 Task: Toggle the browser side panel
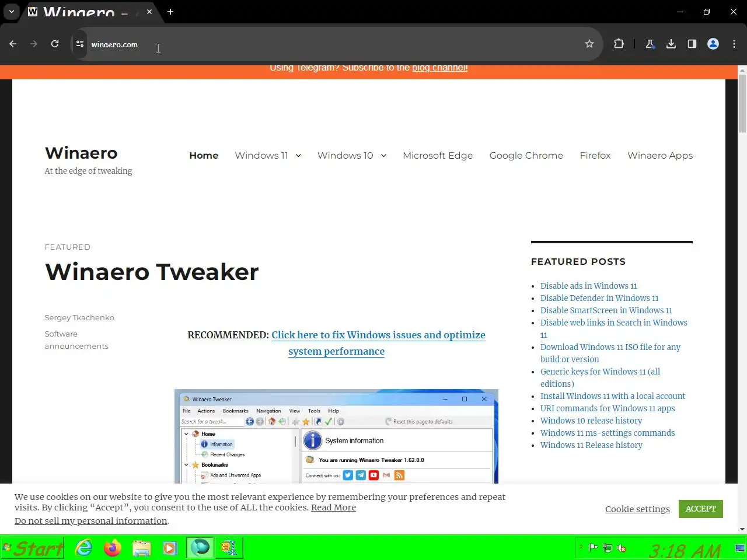point(692,44)
